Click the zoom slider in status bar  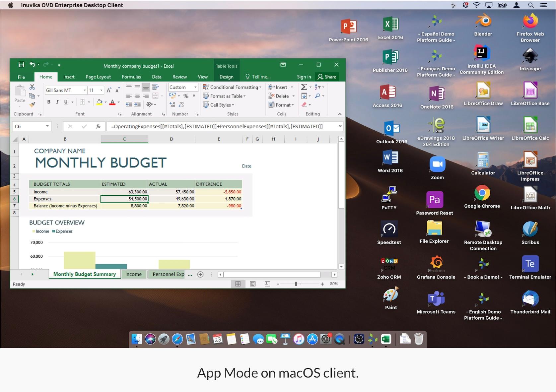(296, 284)
